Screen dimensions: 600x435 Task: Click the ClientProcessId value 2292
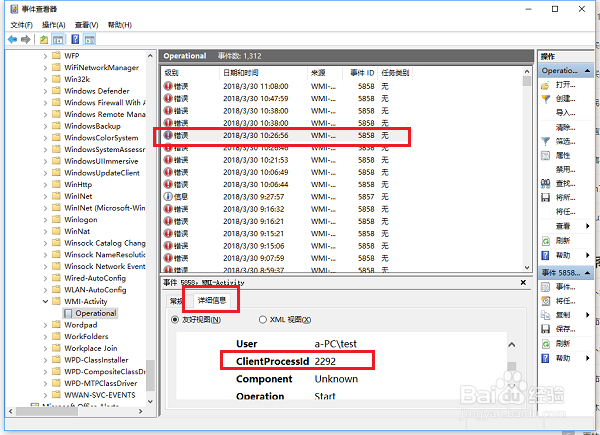click(325, 362)
